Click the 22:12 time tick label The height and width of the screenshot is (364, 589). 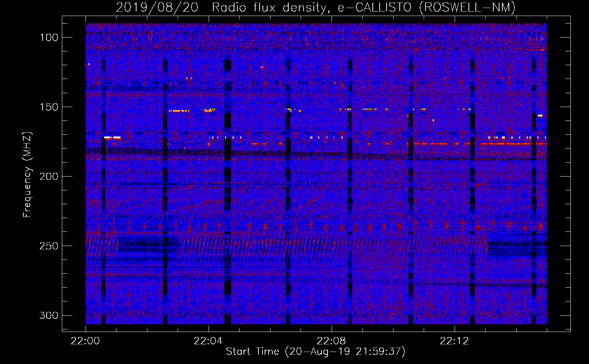click(x=454, y=341)
